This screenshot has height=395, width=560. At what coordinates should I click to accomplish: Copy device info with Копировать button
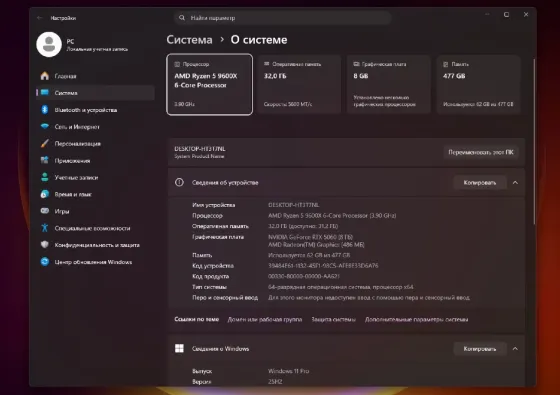tap(480, 182)
